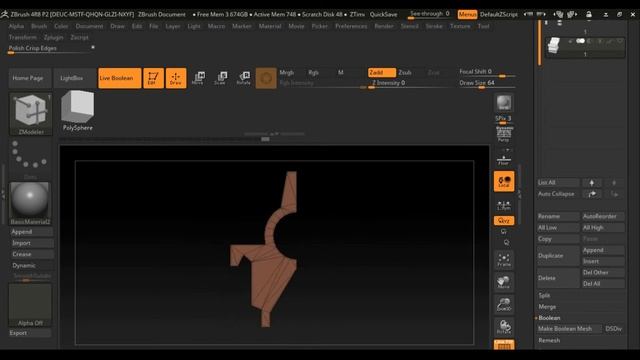This screenshot has width=640, height=360.
Task: Open the Zplugin menu
Action: point(53,37)
